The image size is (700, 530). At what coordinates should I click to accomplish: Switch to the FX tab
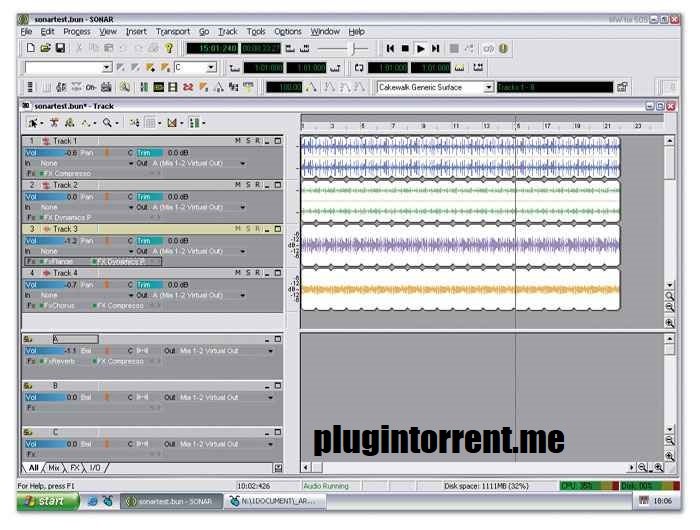[x=75, y=467]
